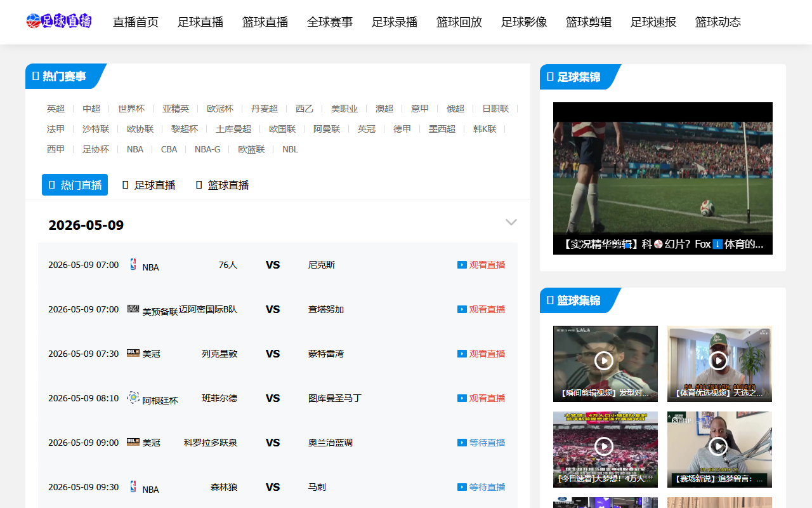
Task: Click NBA icon in 森林狼 row
Action: (133, 486)
